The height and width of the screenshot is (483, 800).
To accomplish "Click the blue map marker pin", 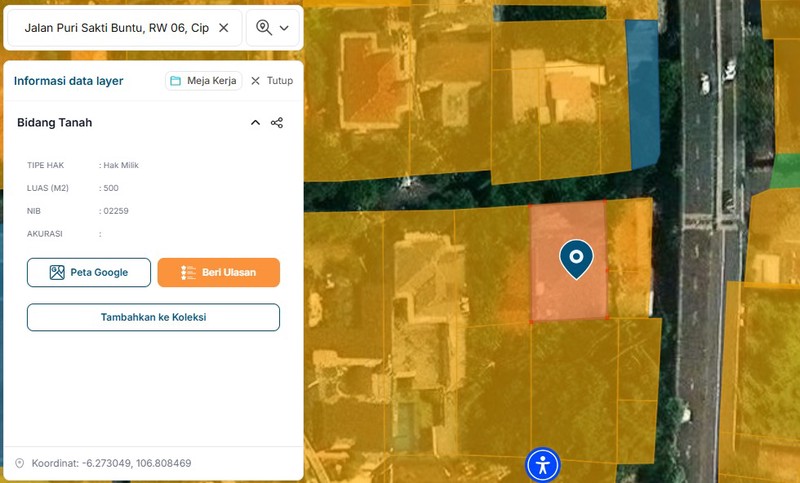I will (576, 258).
